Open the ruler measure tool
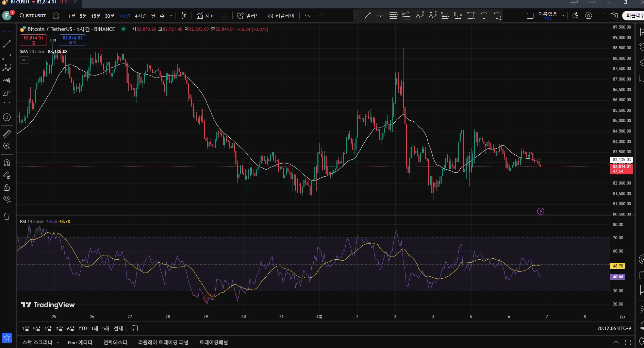This screenshot has height=348, width=644. click(x=7, y=134)
